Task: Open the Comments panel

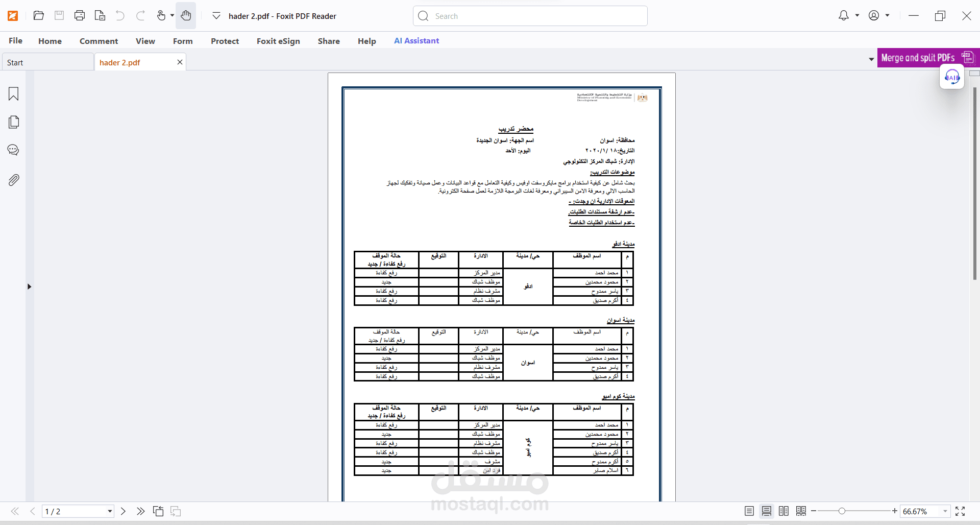Action: pos(13,150)
